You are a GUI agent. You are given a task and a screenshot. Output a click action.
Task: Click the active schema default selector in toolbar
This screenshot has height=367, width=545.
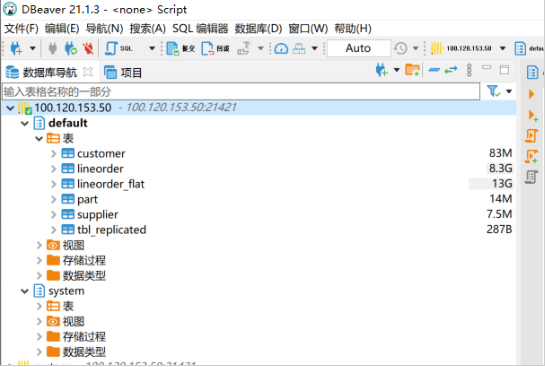click(x=529, y=48)
